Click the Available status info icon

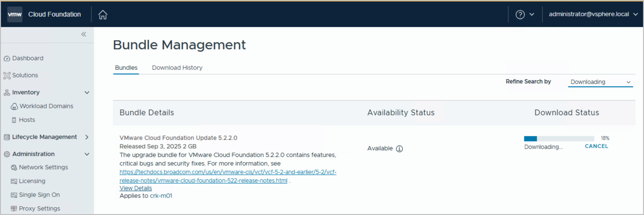coord(400,149)
